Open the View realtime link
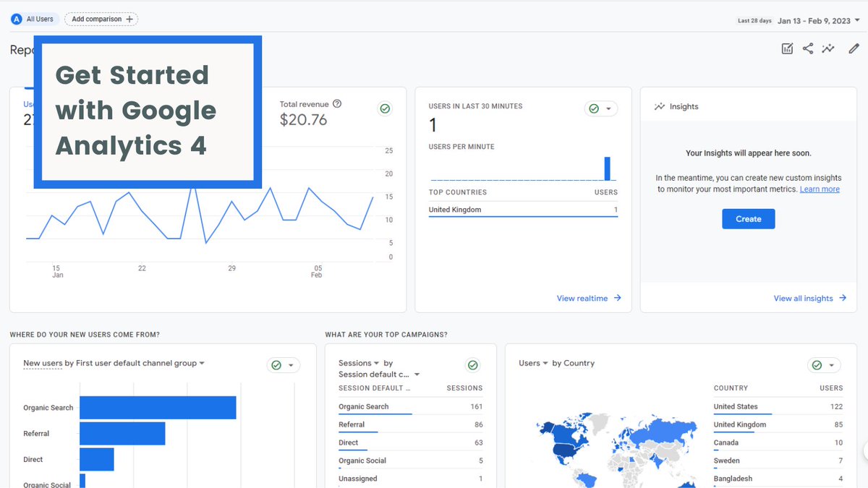The height and width of the screenshot is (488, 868). tap(588, 298)
